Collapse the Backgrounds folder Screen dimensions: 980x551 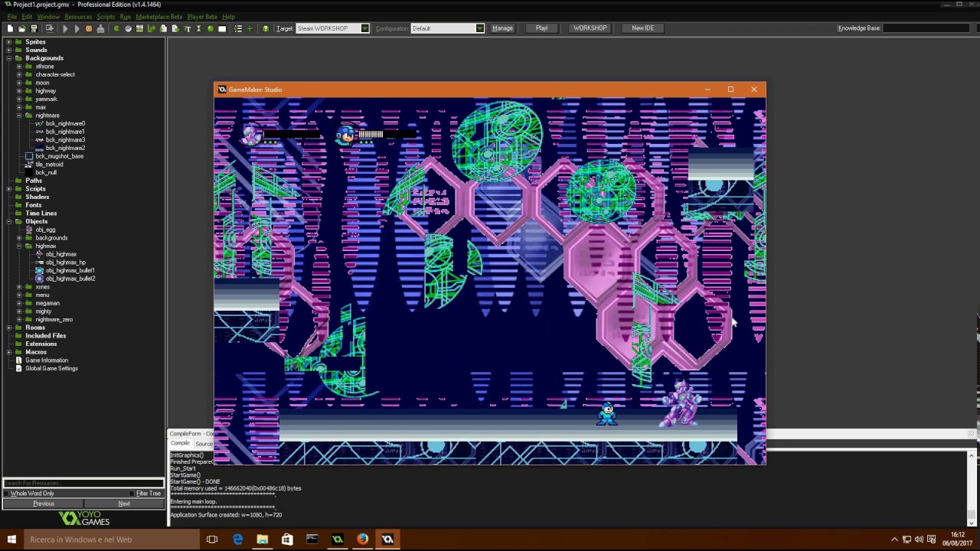(x=9, y=58)
